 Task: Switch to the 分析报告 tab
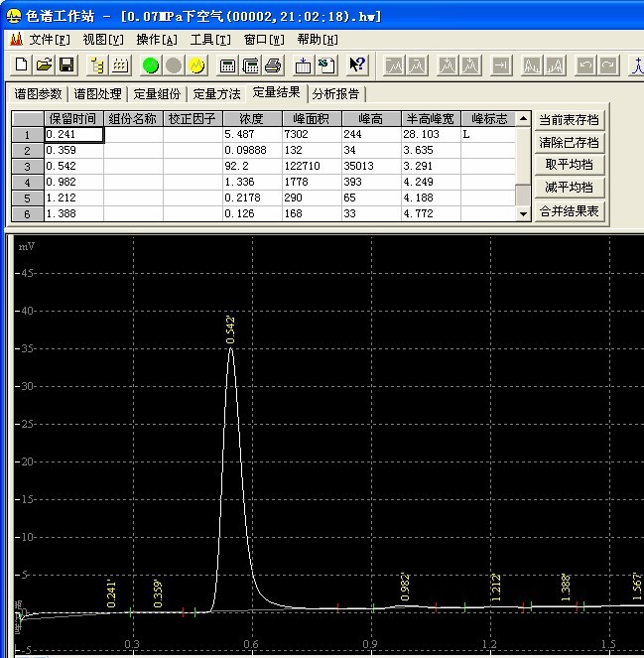pyautogui.click(x=336, y=94)
